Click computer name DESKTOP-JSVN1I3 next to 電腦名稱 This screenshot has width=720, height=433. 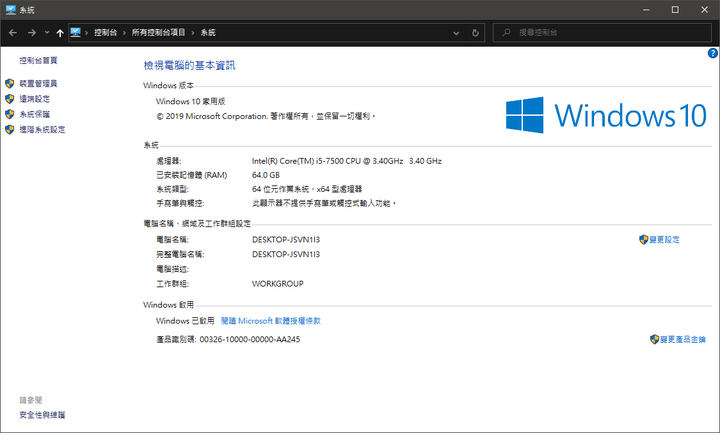pyautogui.click(x=286, y=240)
